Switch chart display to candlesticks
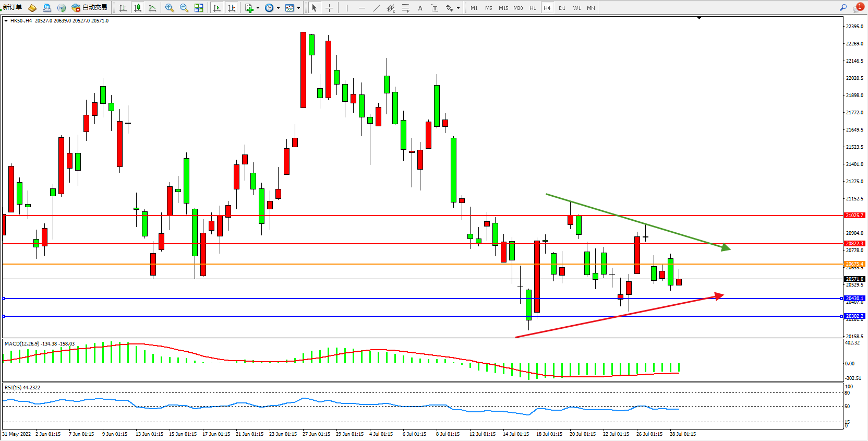The width and height of the screenshot is (868, 441). click(138, 8)
